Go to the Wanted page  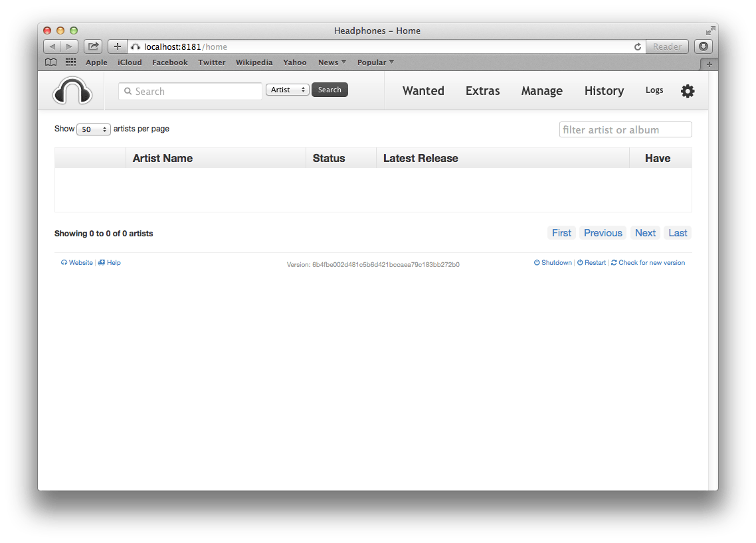pyautogui.click(x=423, y=91)
